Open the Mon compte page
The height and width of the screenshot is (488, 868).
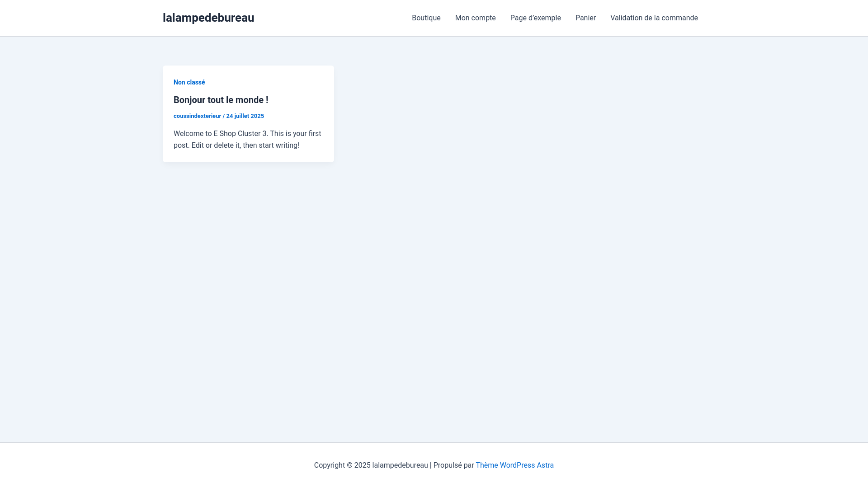475,18
